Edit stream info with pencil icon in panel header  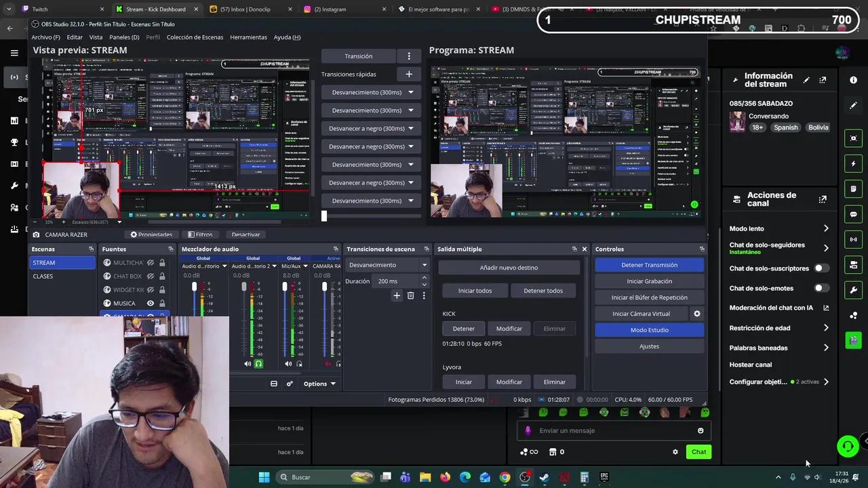806,80
